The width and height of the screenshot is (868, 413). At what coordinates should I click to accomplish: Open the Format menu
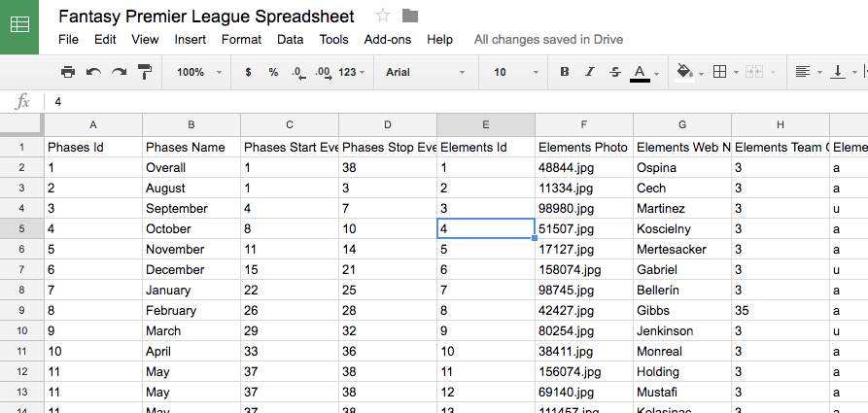[241, 39]
